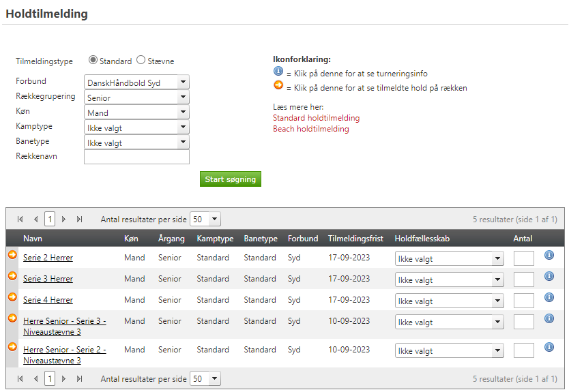Select the Stævne registration type
569x392 pixels.
[141, 61]
